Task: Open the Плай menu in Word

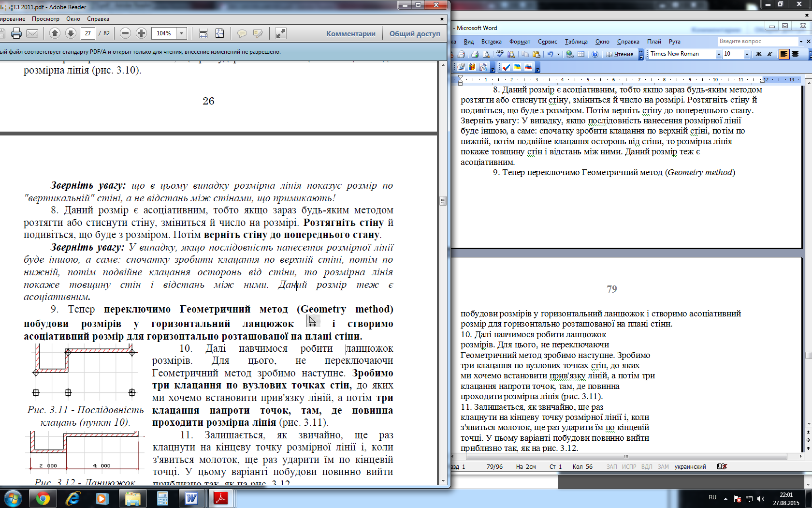Action: [x=654, y=42]
